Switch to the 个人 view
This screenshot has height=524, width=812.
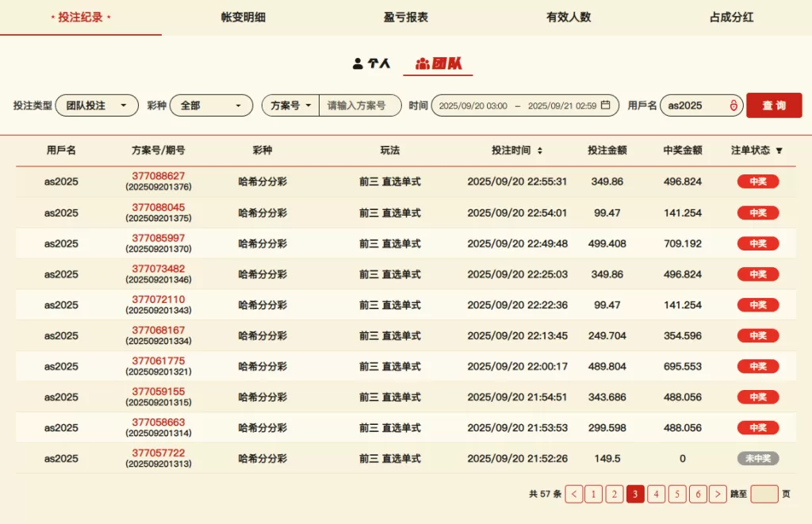tap(372, 63)
